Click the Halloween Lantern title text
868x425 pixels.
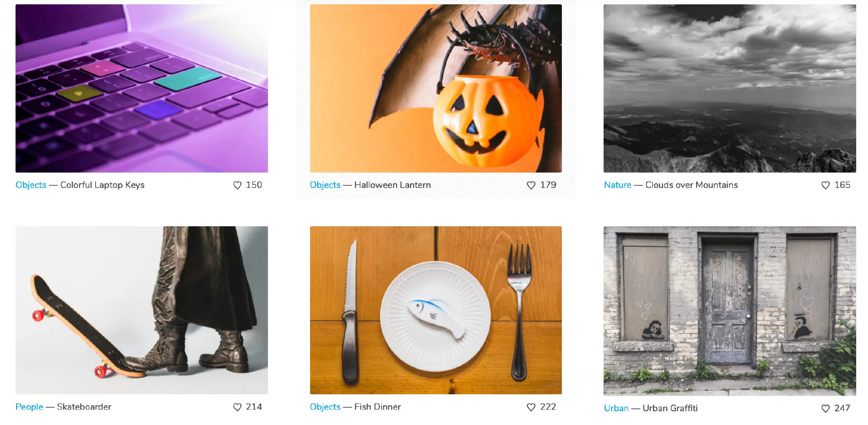pyautogui.click(x=392, y=185)
